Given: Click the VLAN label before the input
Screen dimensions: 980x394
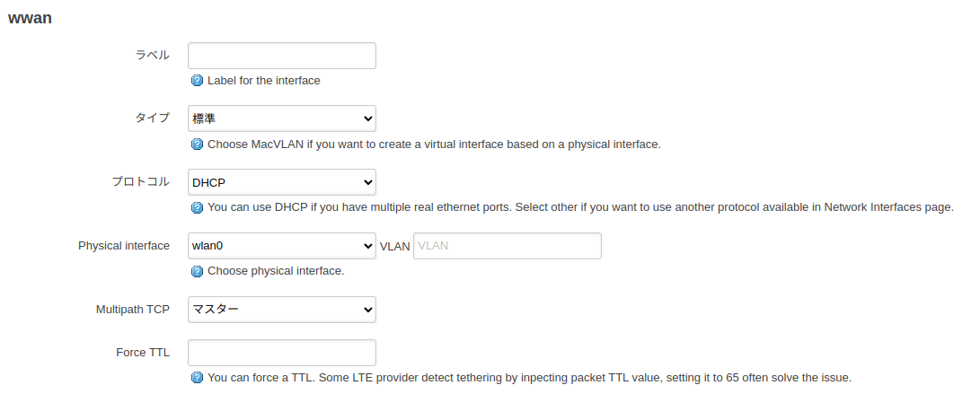Looking at the screenshot, I should point(394,247).
